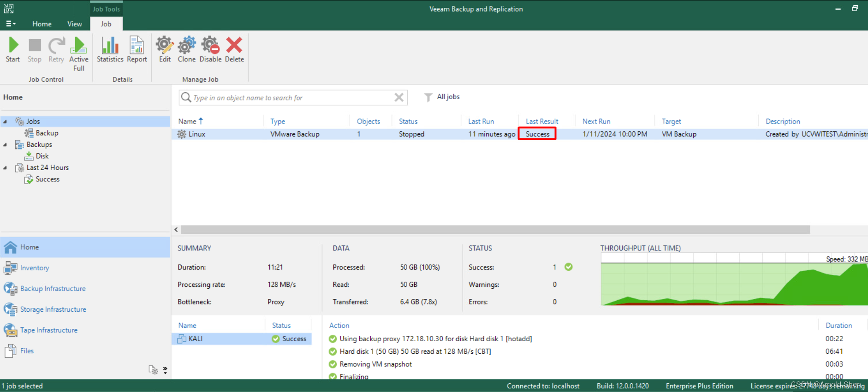868x392 pixels.
Task: Collapse the Last 24 Hours node
Action: (5, 167)
